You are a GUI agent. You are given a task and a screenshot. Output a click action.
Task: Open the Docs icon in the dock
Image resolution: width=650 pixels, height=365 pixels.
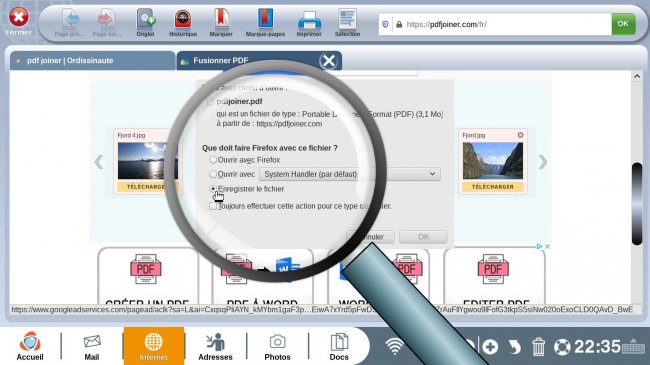tap(339, 346)
